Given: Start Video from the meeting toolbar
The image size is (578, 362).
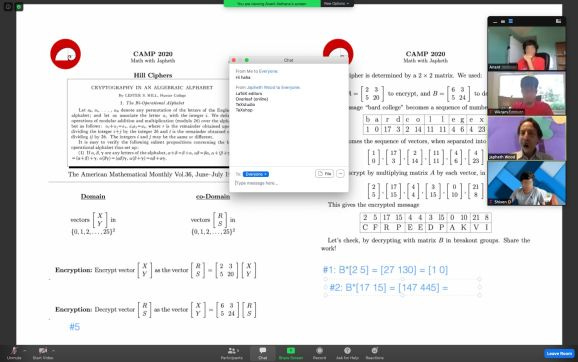Looking at the screenshot, I should click(43, 353).
